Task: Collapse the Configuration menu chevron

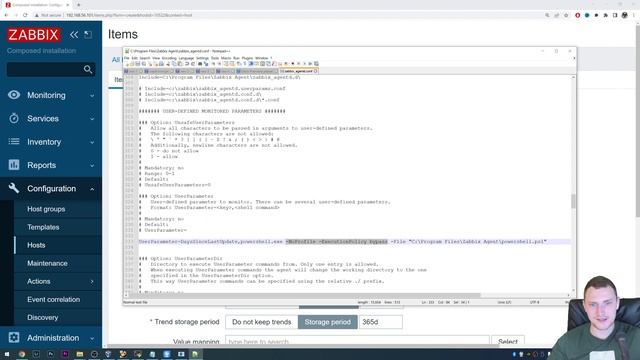Action: (x=92, y=189)
